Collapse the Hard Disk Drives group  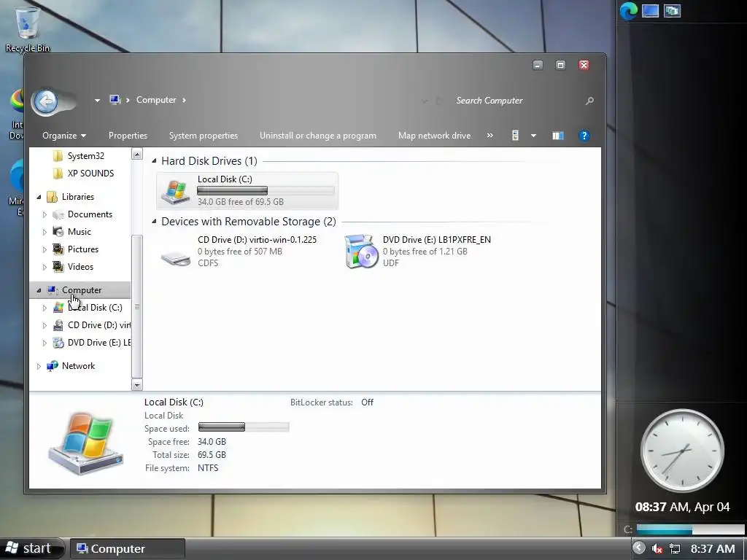[x=154, y=161]
